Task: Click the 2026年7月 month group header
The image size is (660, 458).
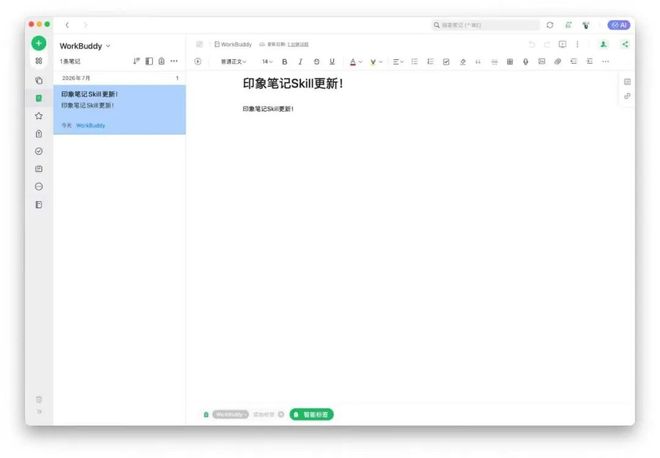Action: [120, 78]
